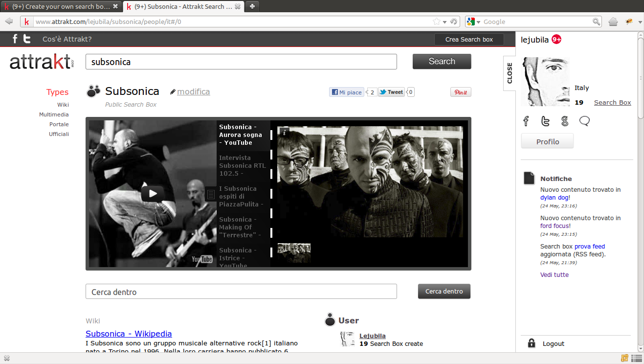The width and height of the screenshot is (644, 364).
Task: Click the Cerca dentro button
Action: [444, 291]
